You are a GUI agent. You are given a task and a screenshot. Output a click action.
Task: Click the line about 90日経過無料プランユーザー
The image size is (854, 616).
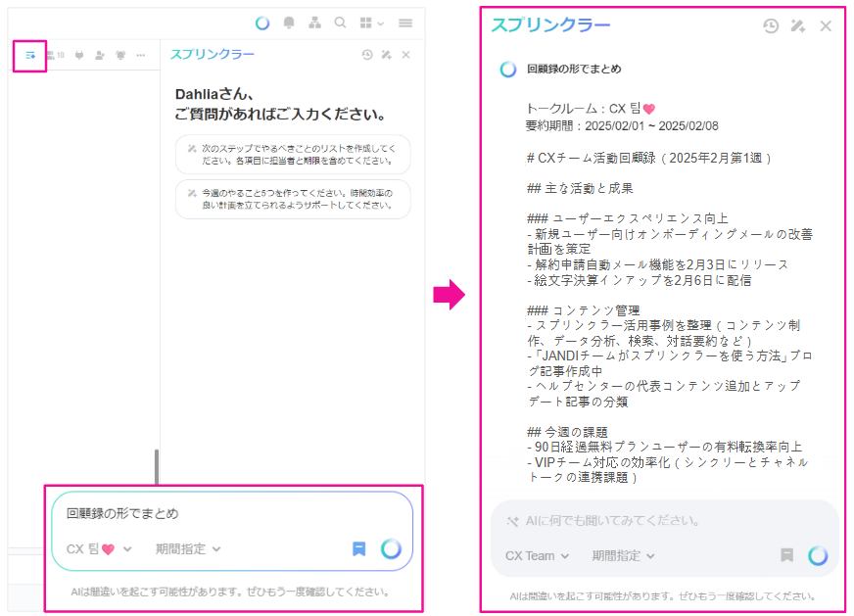point(664,448)
